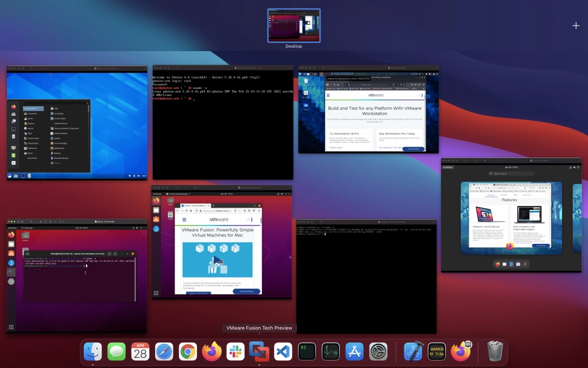Open the Calendar app showing Apr 28
Viewport: 588px width, 368px height.
140,351
